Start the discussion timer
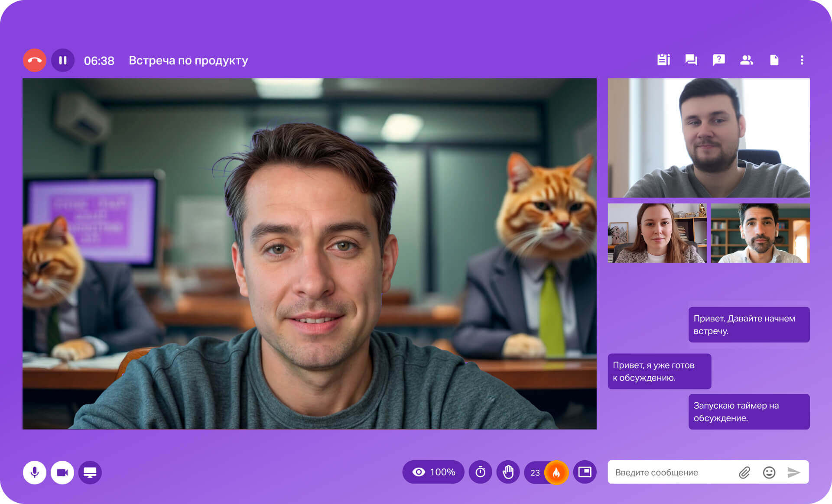This screenshot has width=832, height=504. (480, 472)
